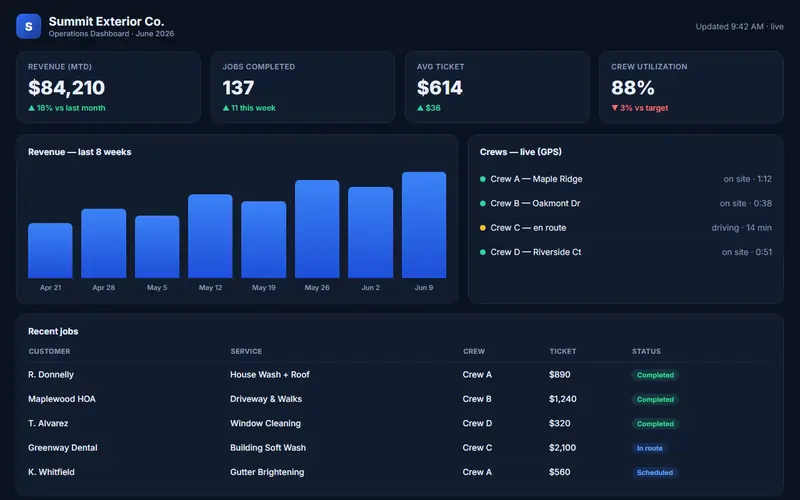The image size is (800, 500).
Task: Click the Completed badge for R. Donnelly
Action: point(655,376)
